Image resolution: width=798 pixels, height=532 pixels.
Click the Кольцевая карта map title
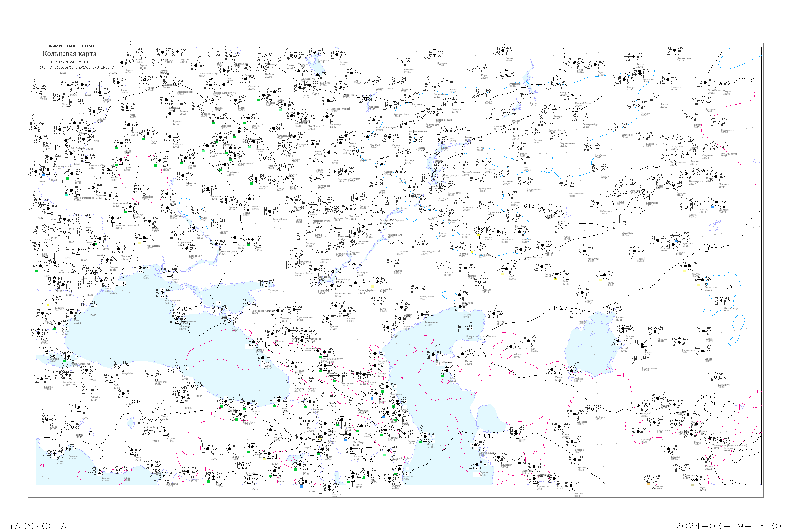tap(69, 54)
